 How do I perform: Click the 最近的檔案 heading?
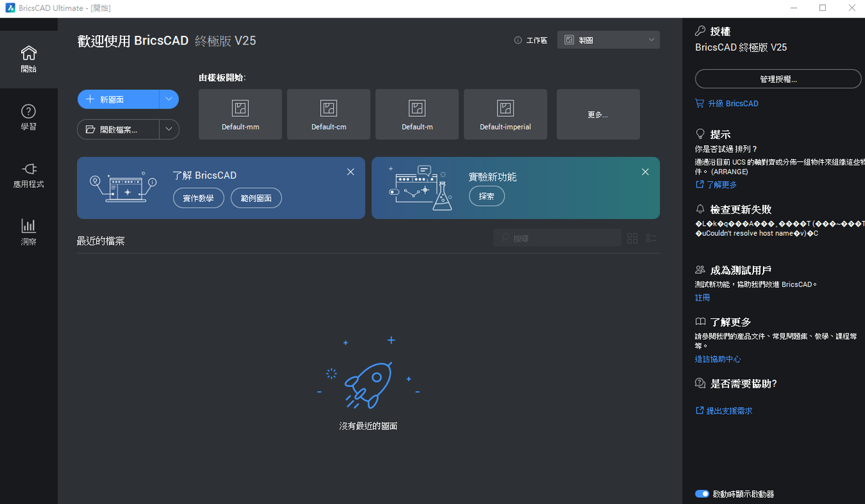coord(101,241)
